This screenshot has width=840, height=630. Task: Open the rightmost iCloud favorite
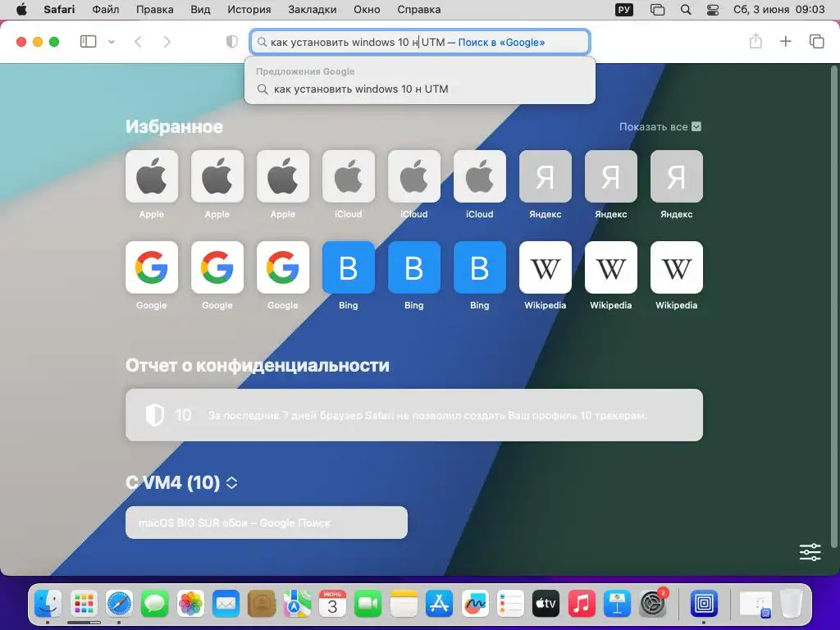pos(479,176)
